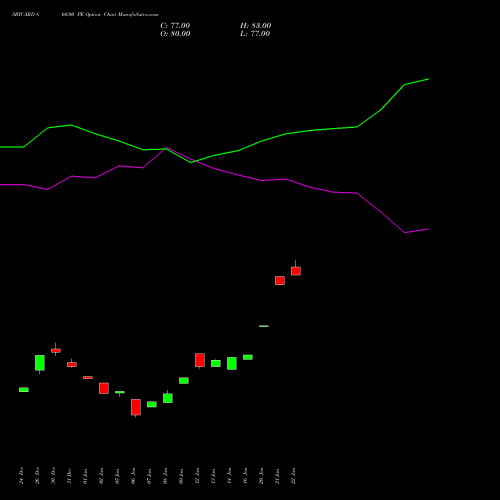The width and height of the screenshot is (500, 500).
Task: Select the 13 Jan date label
Action: click(x=214, y=476)
